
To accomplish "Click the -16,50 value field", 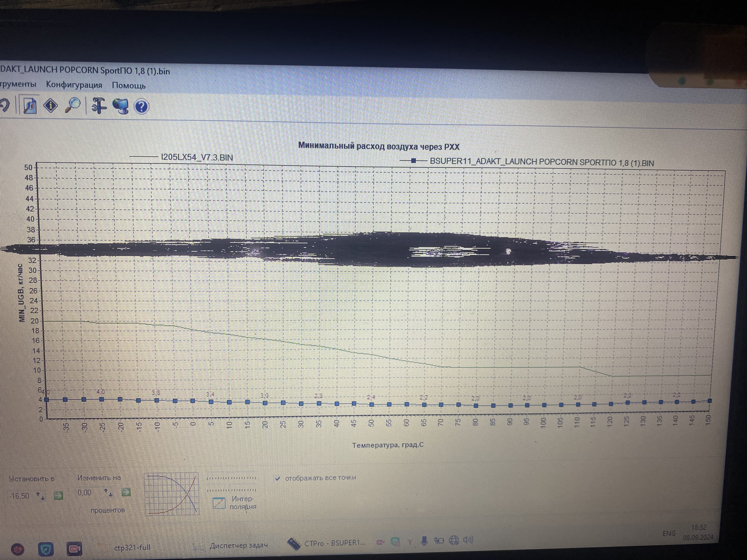I will (20, 496).
